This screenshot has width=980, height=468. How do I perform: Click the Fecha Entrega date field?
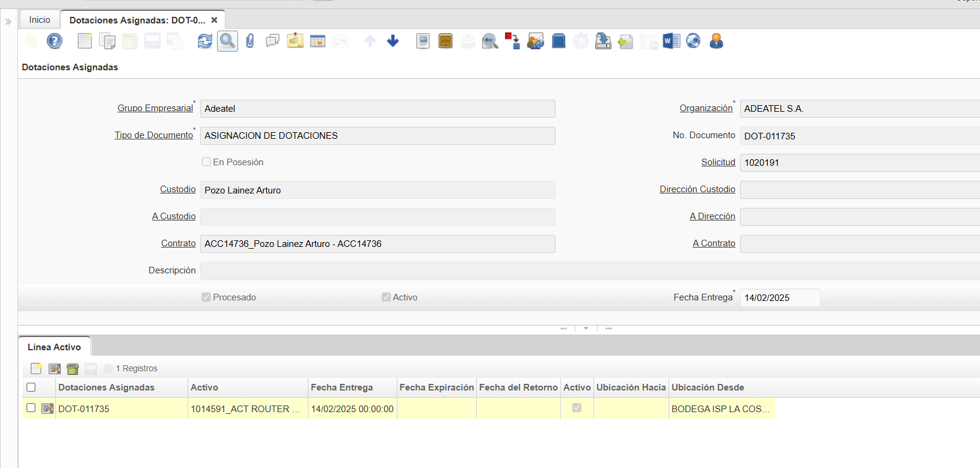point(780,298)
